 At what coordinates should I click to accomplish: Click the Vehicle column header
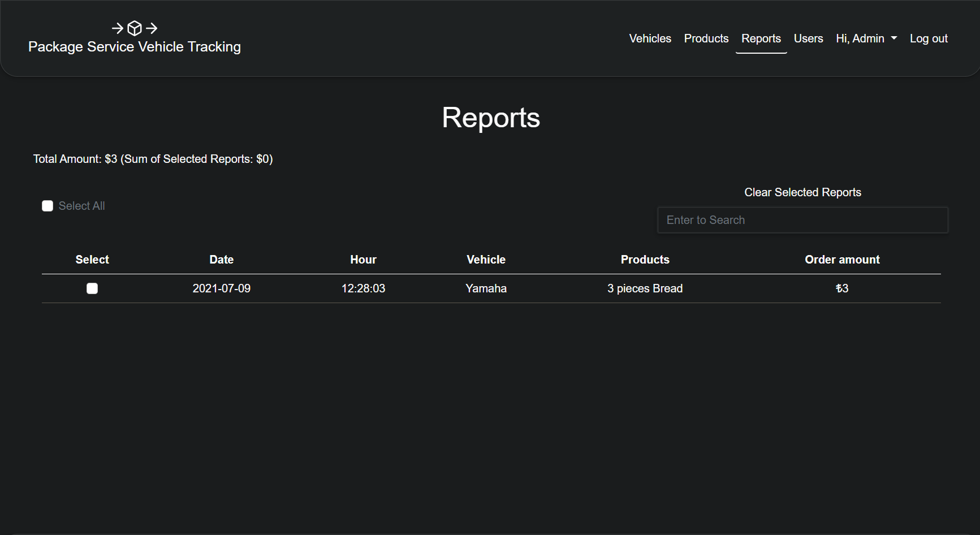pyautogui.click(x=486, y=260)
